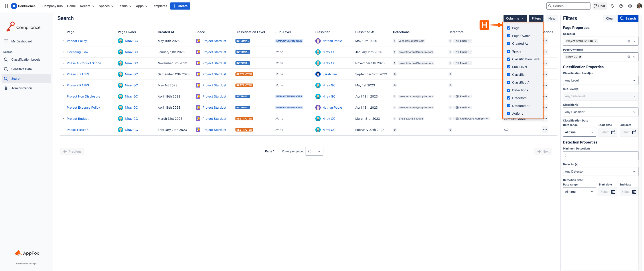This screenshot has width=644, height=271.
Task: Click the app switcher grid icon
Action: click(x=6, y=6)
